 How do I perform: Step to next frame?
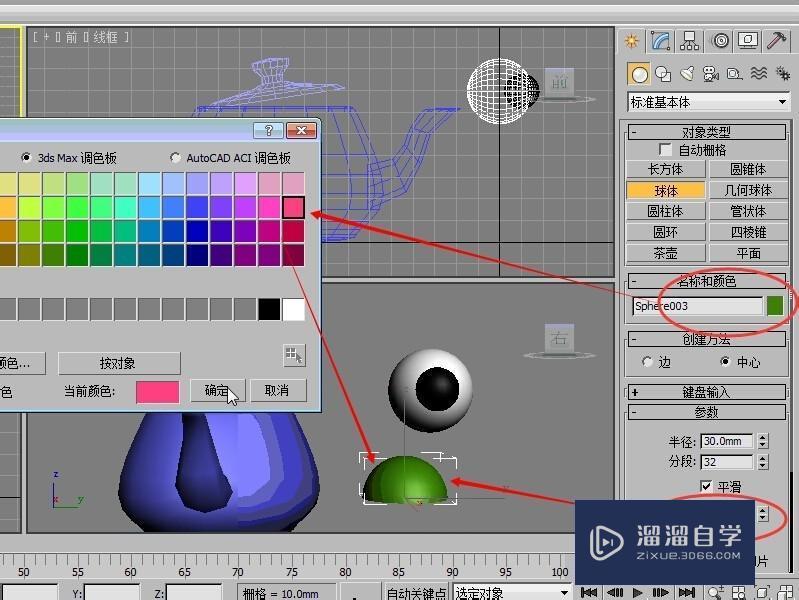point(660,592)
